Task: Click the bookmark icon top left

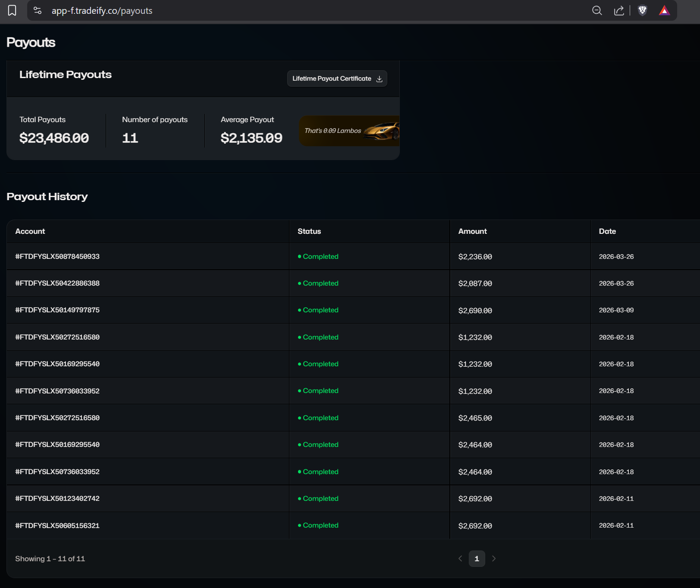Action: pyautogui.click(x=12, y=10)
